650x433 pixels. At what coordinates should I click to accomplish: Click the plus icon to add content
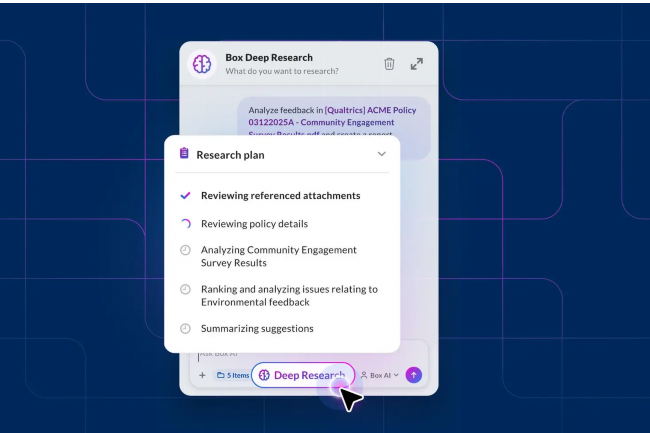[202, 375]
